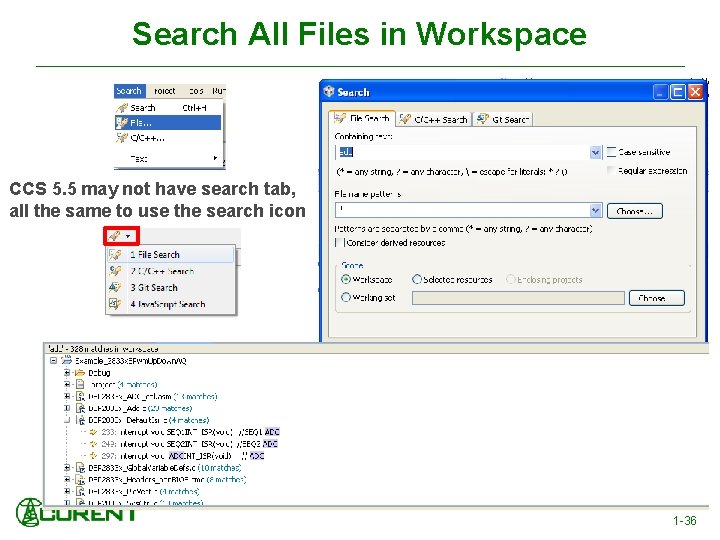Image resolution: width=720 pixels, height=540 pixels.
Task: Switch to File Search tab in dialog
Action: click(362, 118)
